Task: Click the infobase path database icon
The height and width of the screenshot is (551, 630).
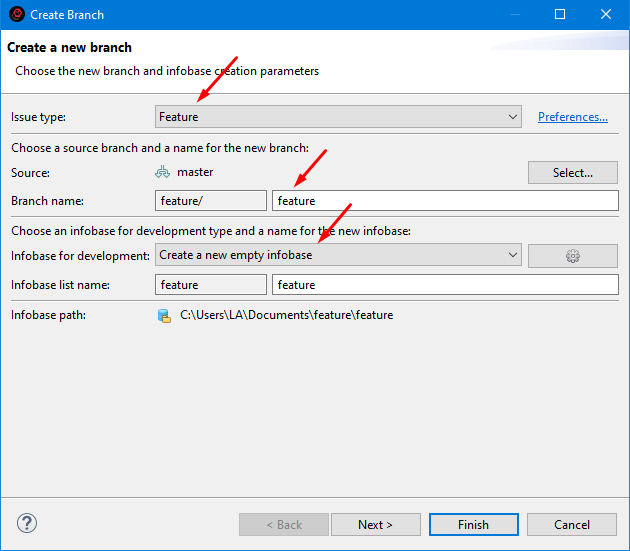Action: click(164, 316)
